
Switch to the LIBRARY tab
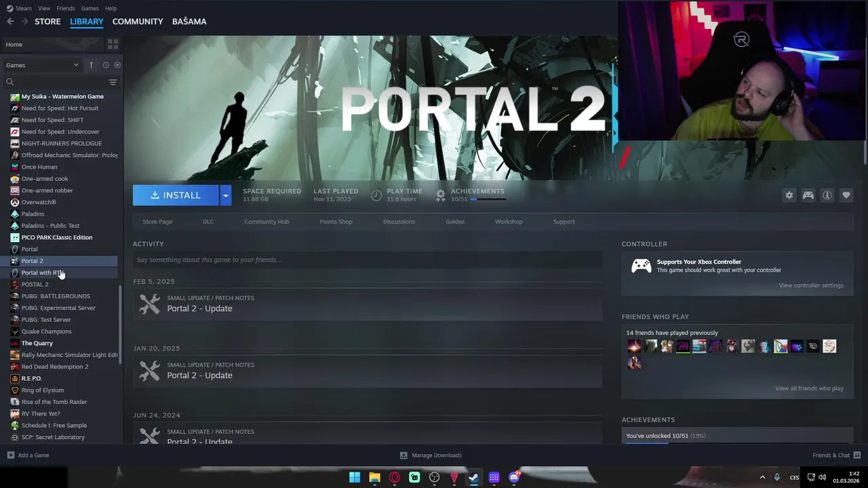pyautogui.click(x=87, y=22)
